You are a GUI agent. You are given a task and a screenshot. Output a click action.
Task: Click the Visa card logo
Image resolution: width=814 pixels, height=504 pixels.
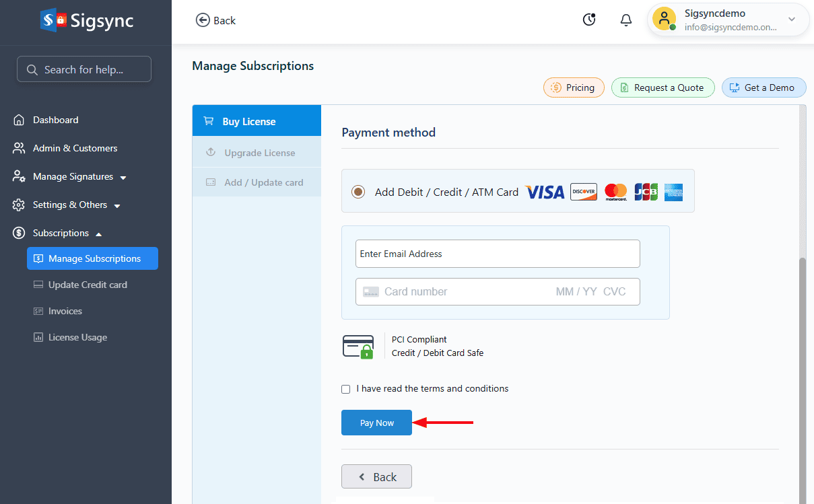coord(545,192)
